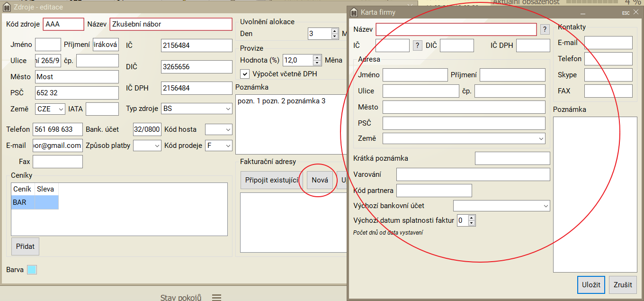Click Nová to add billing address
Image resolution: width=644 pixels, height=301 pixels.
point(320,180)
